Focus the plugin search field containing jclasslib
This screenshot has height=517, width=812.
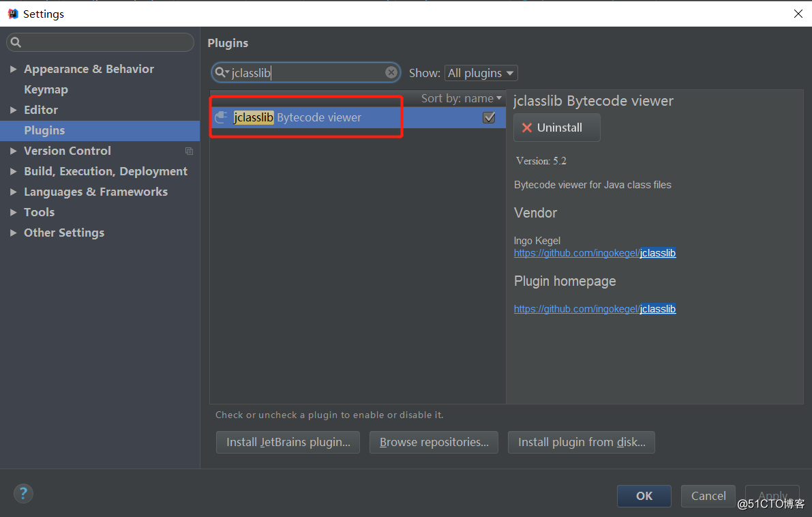coord(305,72)
